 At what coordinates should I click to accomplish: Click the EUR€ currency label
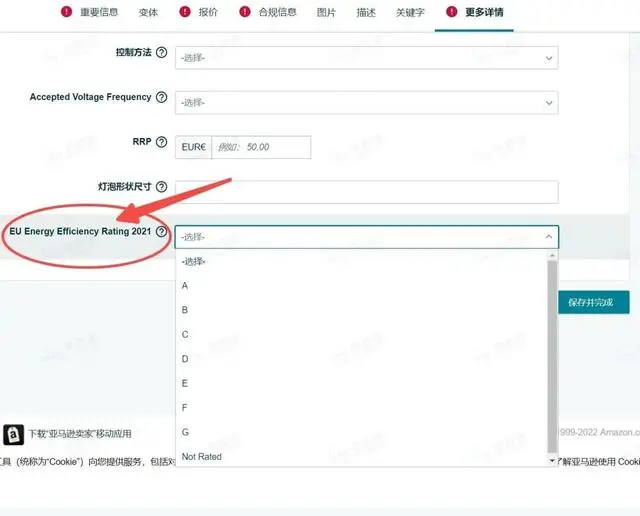point(193,147)
